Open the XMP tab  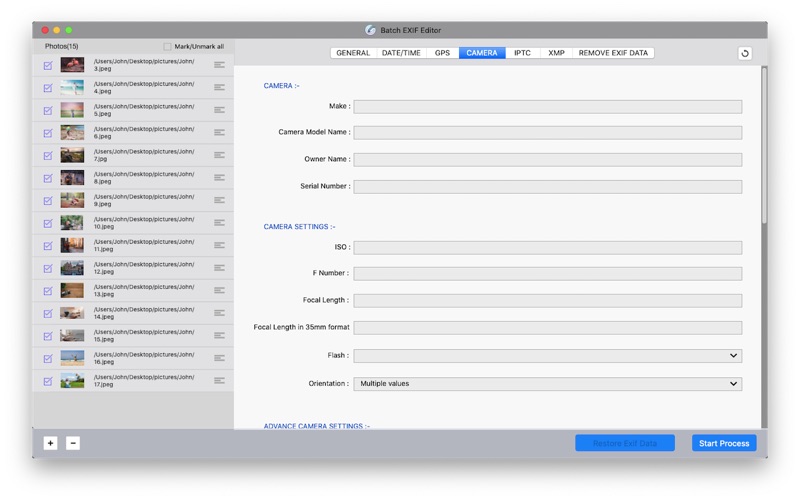pyautogui.click(x=556, y=53)
